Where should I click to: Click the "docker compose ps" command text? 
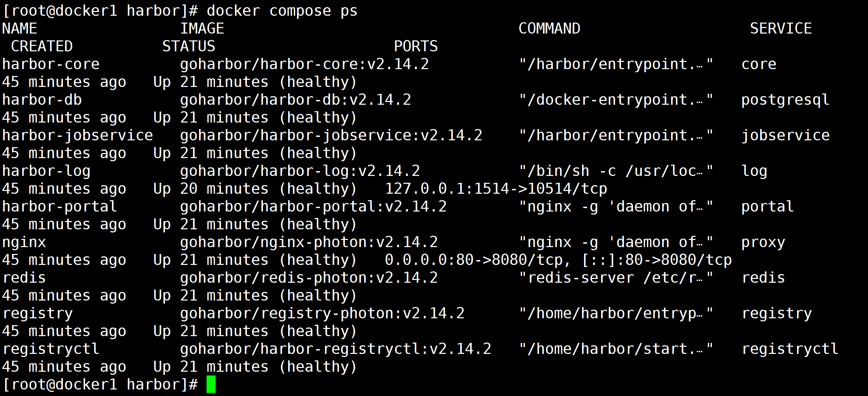tap(282, 11)
